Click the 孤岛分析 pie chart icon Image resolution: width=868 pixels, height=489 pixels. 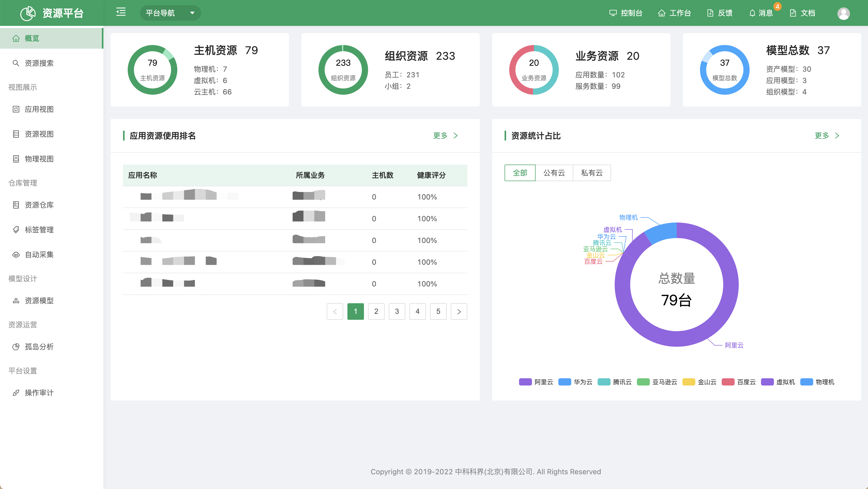coord(16,347)
